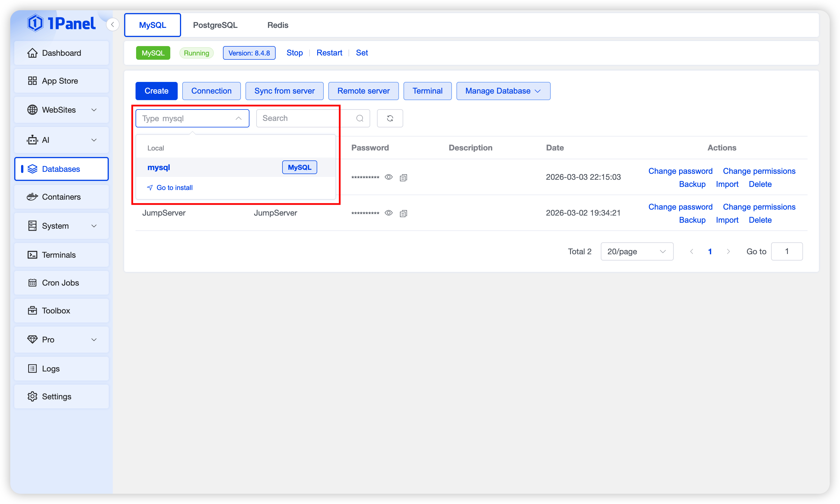Copy password of the JumpServer row
This screenshot has height=504, width=840.
[x=403, y=213]
